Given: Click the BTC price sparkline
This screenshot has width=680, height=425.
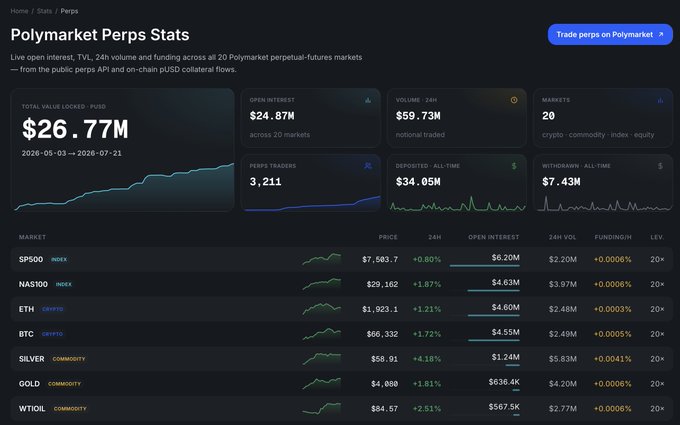Looking at the screenshot, I should click(x=321, y=333).
